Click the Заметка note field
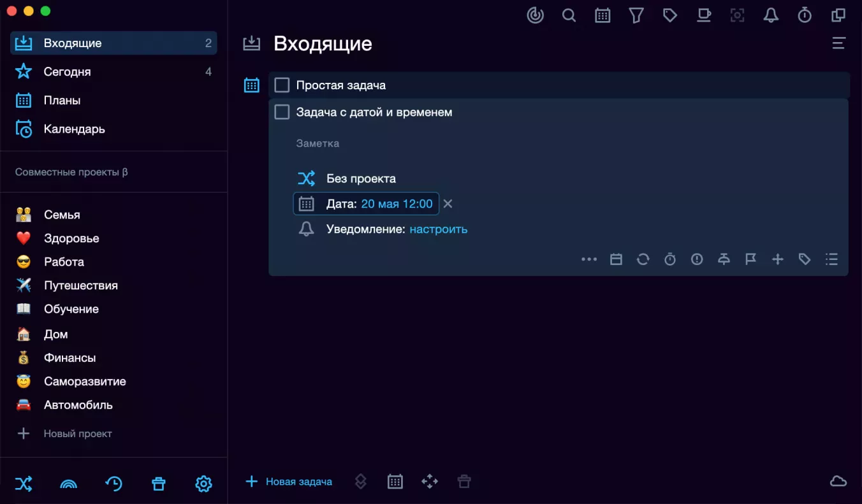Image resolution: width=862 pixels, height=504 pixels. 318,143
